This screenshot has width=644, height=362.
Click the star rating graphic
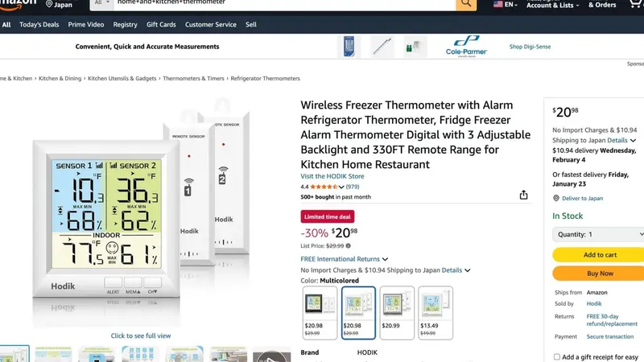coord(324,187)
